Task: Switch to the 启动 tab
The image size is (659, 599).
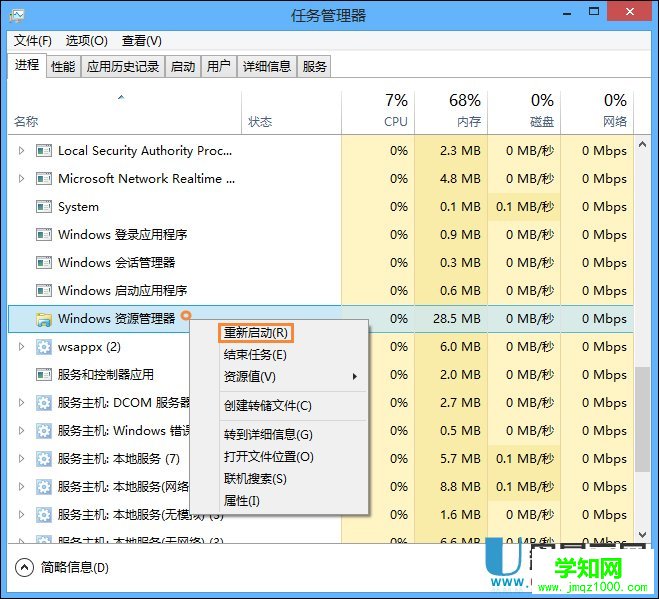Action: pos(183,66)
